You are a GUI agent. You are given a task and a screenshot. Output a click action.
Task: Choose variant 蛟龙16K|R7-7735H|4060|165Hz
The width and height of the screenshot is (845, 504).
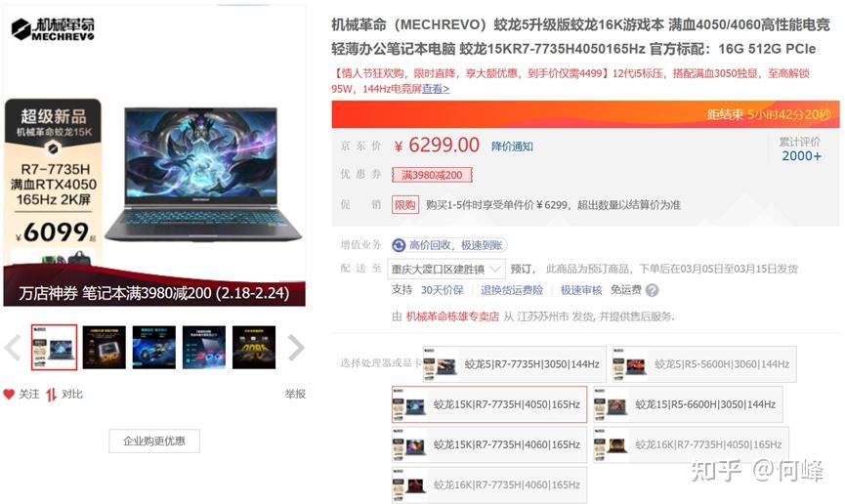(x=489, y=485)
